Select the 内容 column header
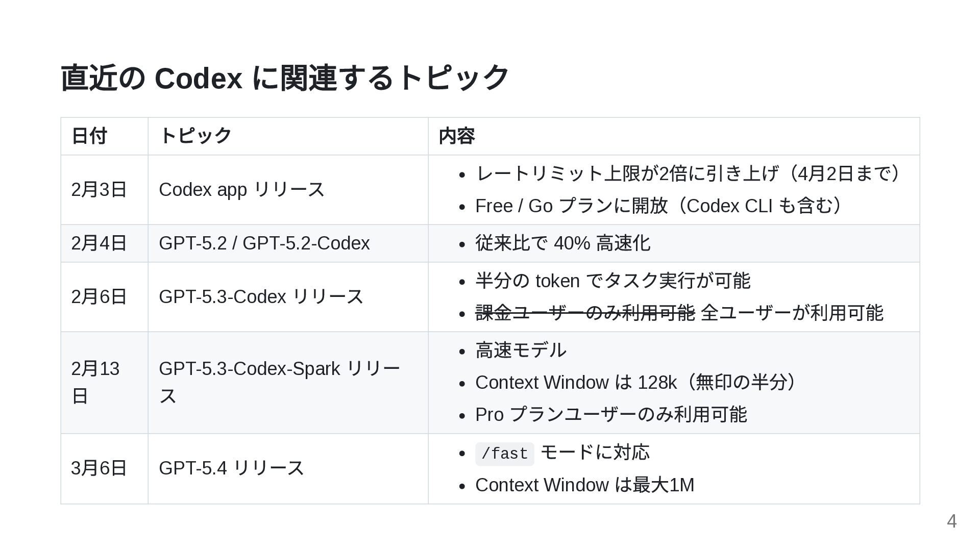Viewport: 980px width, 551px height. 674,136
